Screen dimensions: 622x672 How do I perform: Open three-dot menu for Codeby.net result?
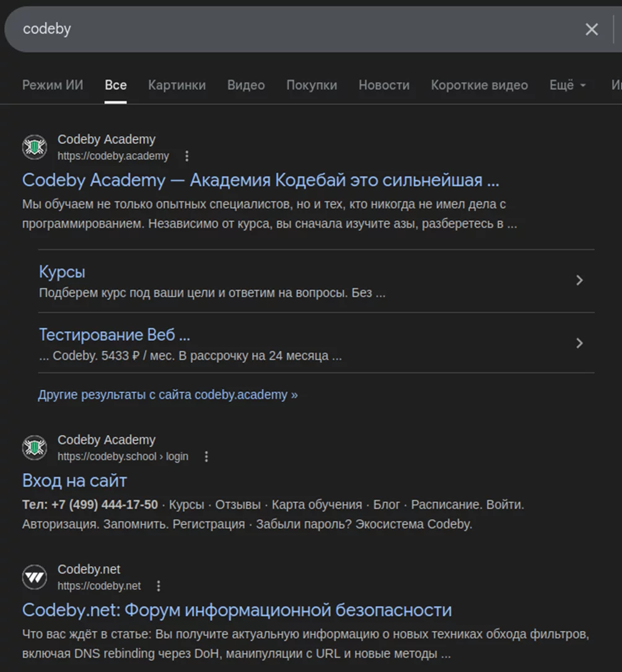point(159,586)
